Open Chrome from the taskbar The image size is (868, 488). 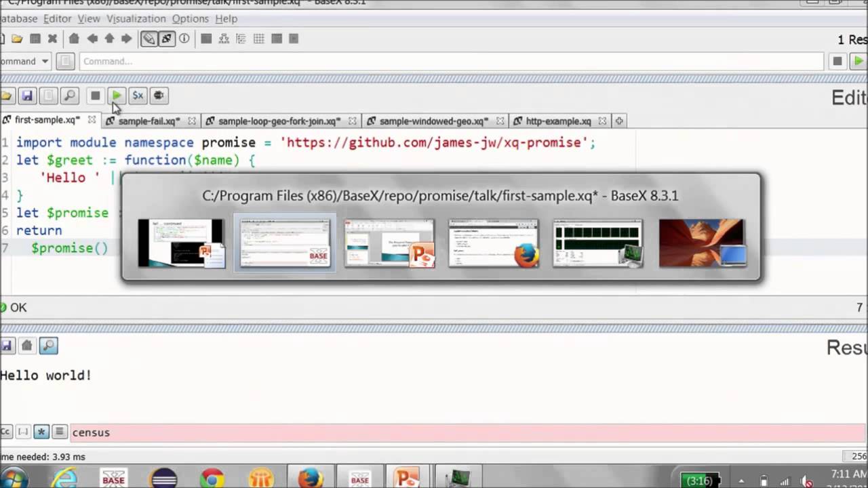212,479
